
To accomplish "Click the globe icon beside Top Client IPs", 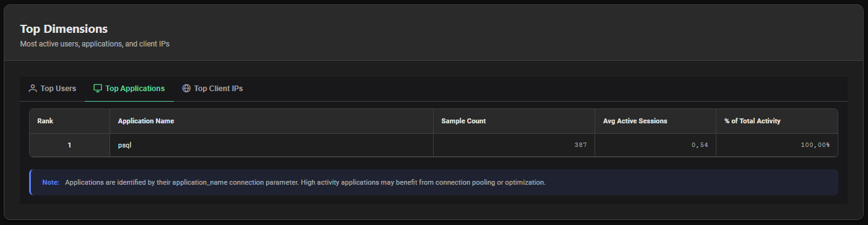I will [186, 89].
